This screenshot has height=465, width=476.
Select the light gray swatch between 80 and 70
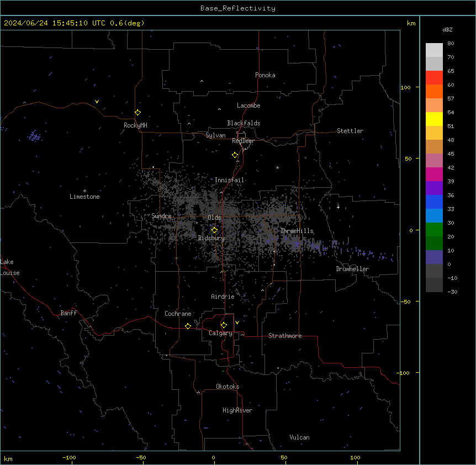pos(434,50)
